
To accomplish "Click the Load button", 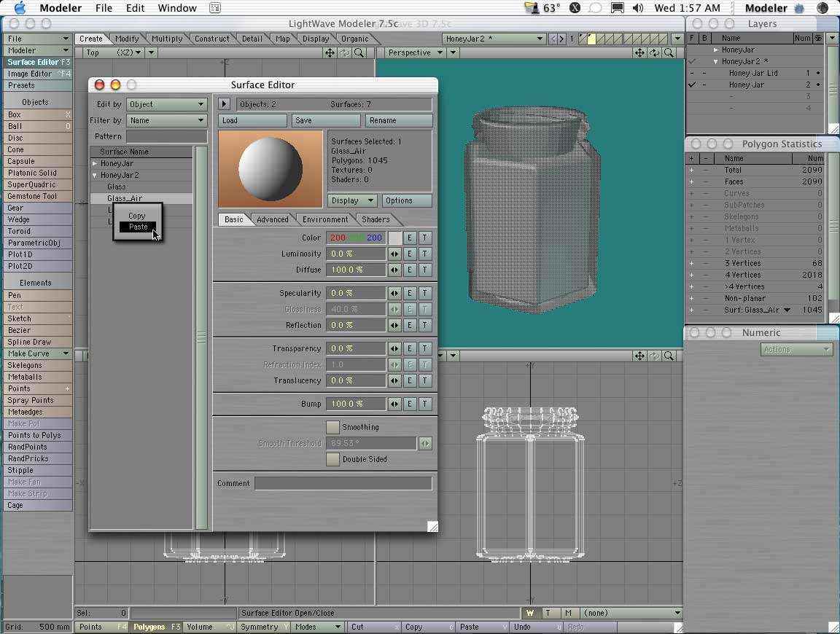I will (x=252, y=120).
